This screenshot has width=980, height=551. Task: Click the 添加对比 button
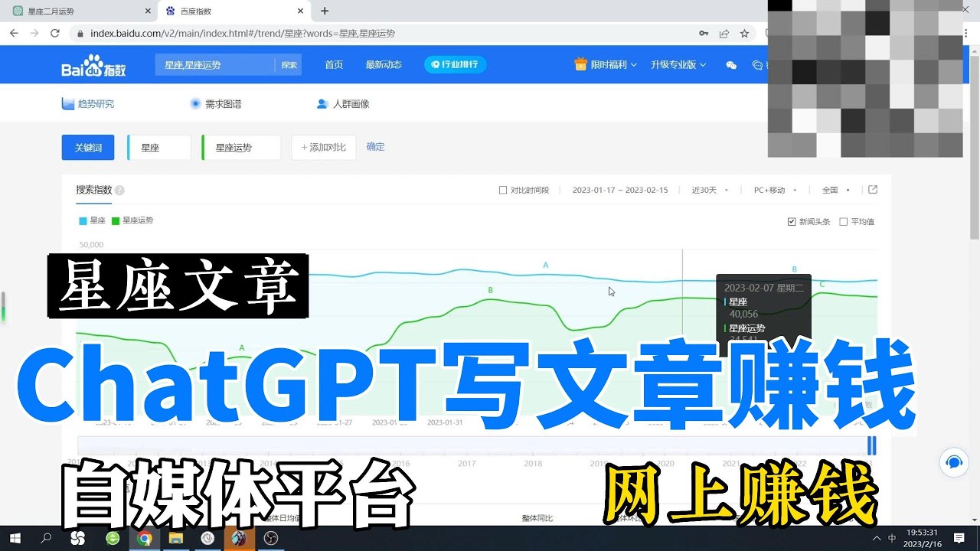pyautogui.click(x=324, y=148)
